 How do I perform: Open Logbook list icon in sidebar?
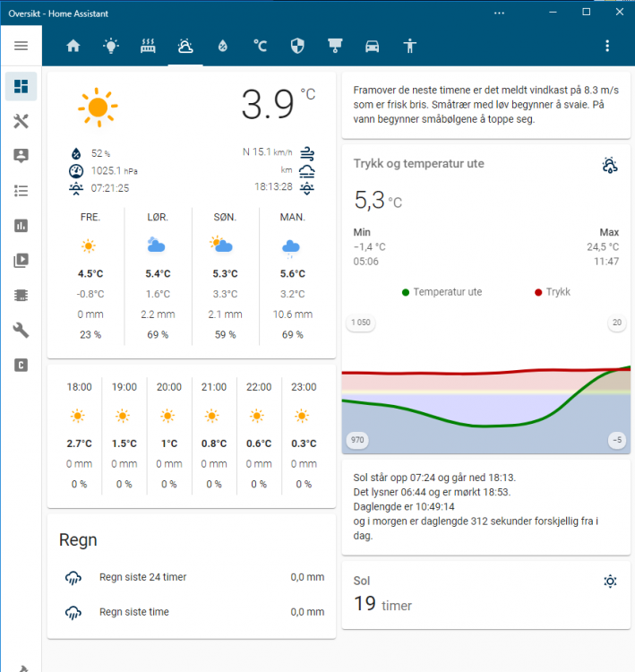[x=21, y=191]
